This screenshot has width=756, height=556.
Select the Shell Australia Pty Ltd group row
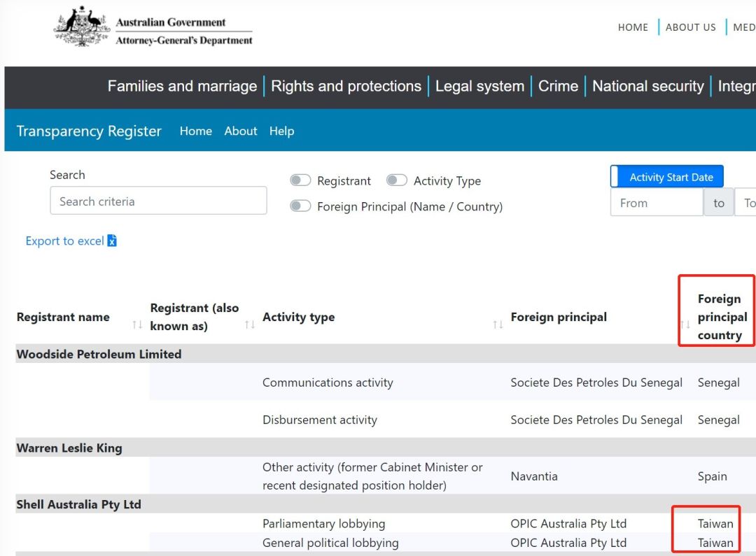pos(386,504)
